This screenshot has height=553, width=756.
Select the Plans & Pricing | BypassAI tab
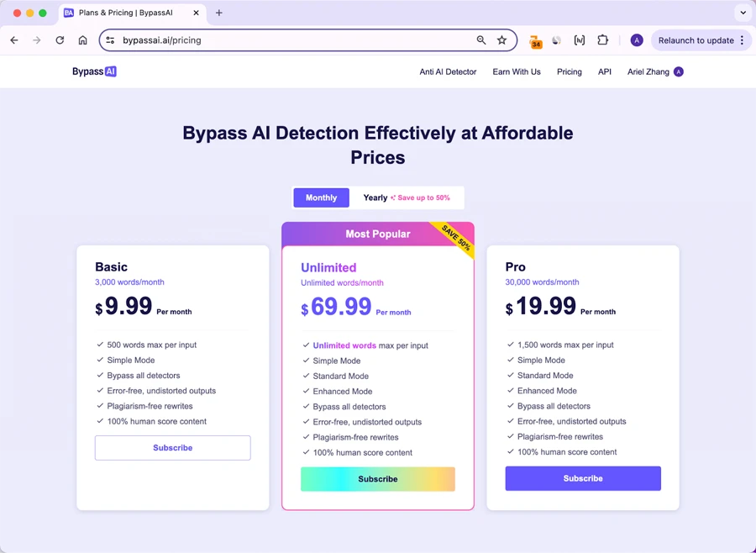point(132,13)
